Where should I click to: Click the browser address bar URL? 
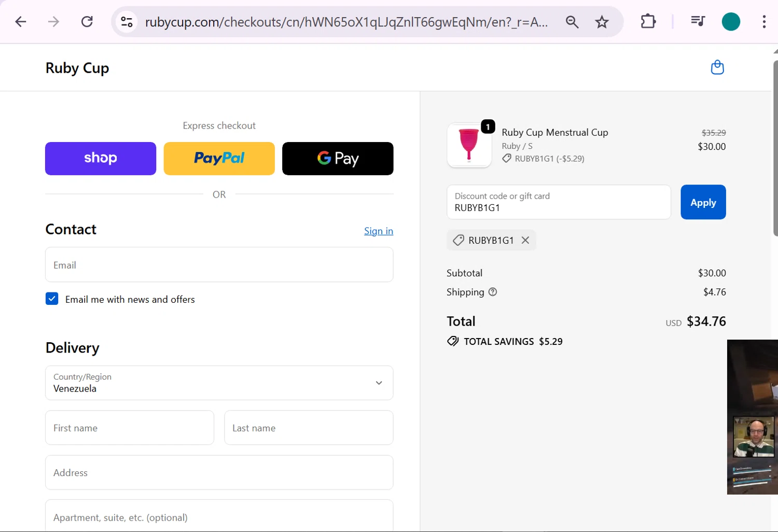click(346, 22)
